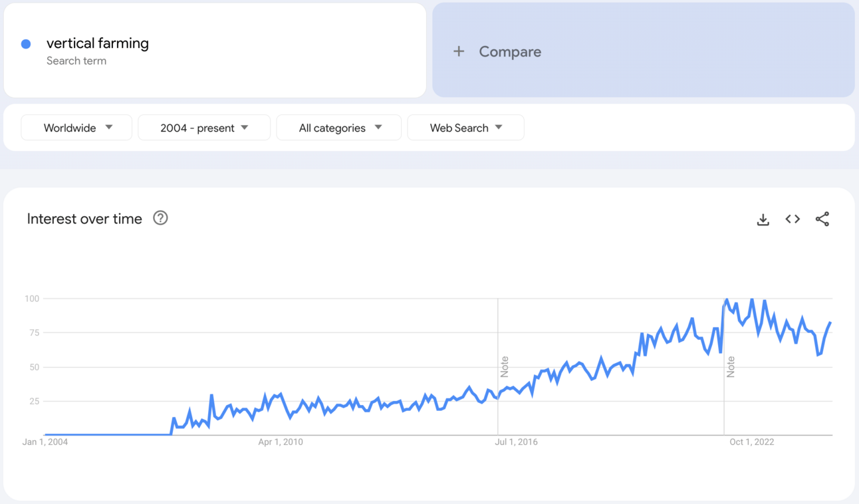This screenshot has height=504, width=859.
Task: Open the Worldwide region dropdown
Action: coord(76,128)
